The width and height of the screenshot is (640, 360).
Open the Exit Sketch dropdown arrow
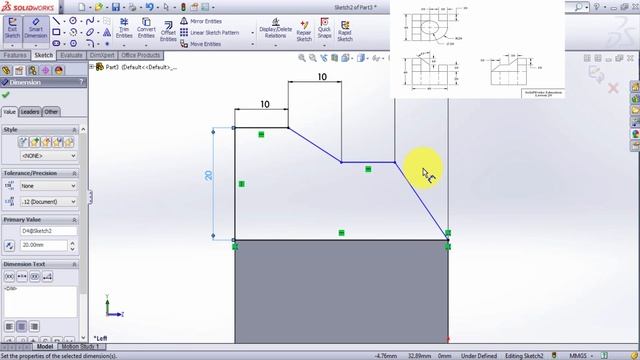(x=12, y=45)
